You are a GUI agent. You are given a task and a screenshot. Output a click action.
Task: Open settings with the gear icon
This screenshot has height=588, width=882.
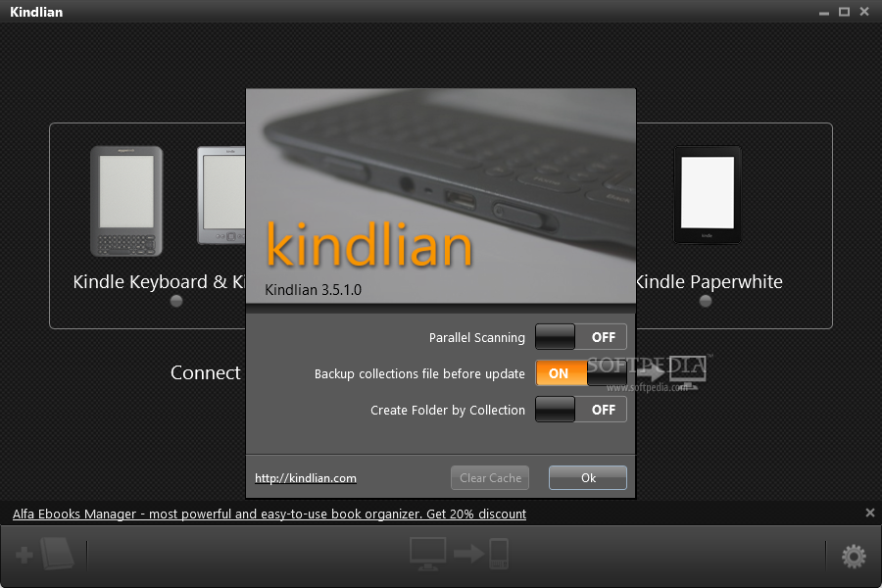[x=854, y=557]
